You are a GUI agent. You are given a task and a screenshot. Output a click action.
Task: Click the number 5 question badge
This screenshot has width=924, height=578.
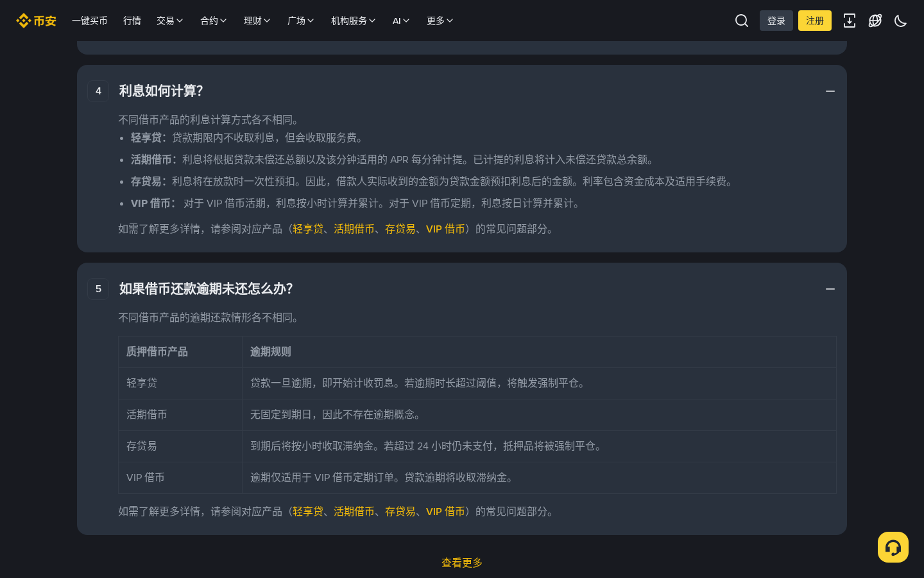98,289
